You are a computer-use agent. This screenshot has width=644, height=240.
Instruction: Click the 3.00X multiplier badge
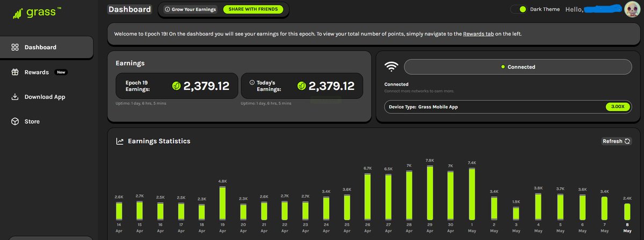617,107
